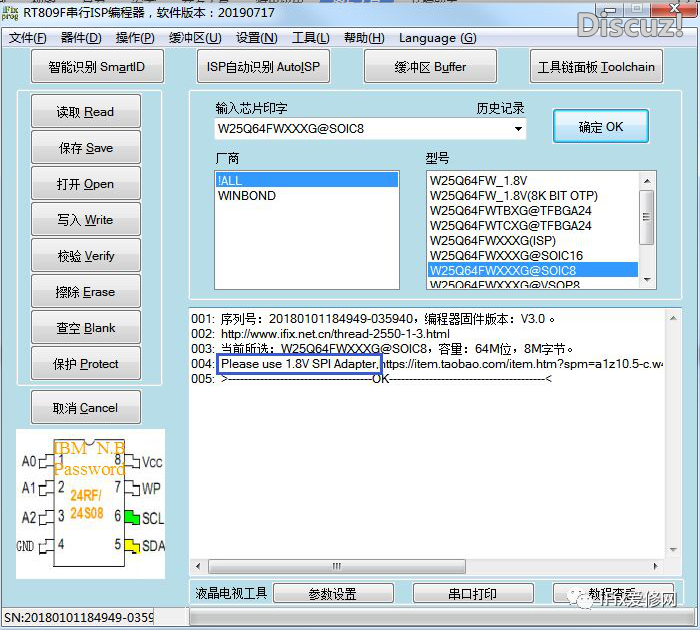Viewport: 700px width, 630px height.
Task: Click the green SCL pin 6 indicator
Action: tap(132, 517)
